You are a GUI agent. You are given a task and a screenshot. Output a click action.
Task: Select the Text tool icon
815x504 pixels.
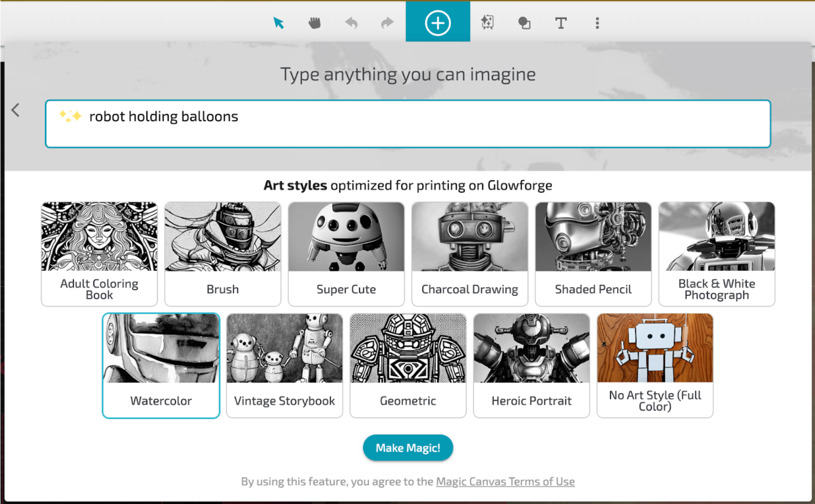coord(561,23)
